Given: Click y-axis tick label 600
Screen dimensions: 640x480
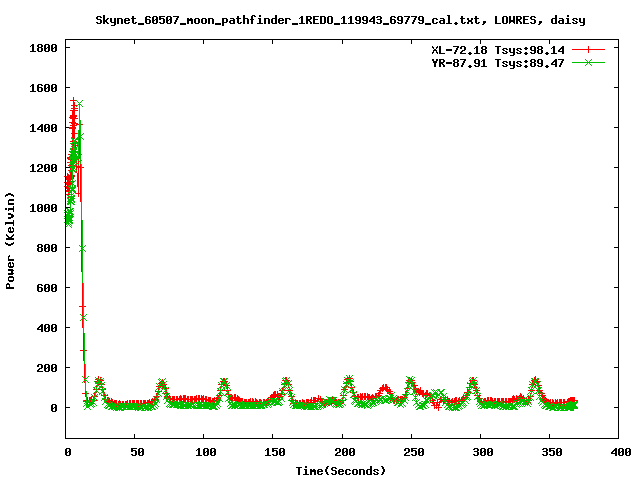Looking at the screenshot, I should tap(47, 288).
